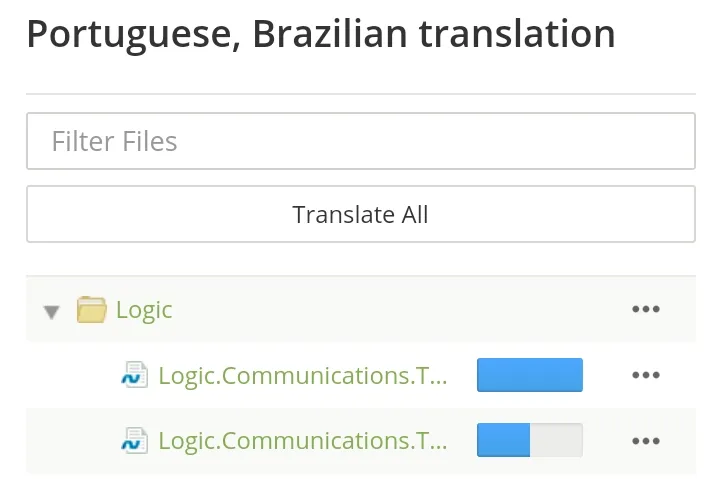Viewport: 720px width, 479px height.
Task: Select the row of the fully translated file
Action: [x=361, y=375]
